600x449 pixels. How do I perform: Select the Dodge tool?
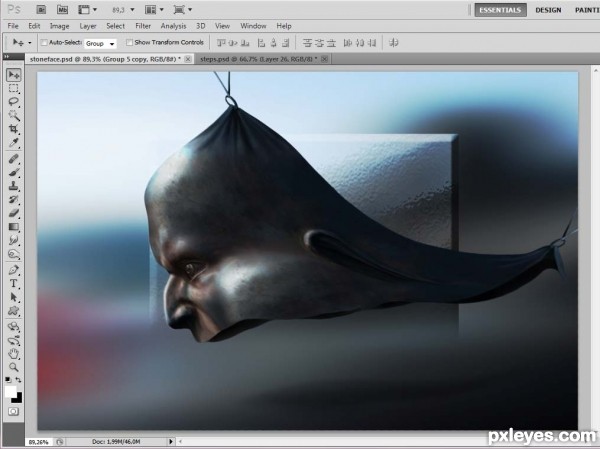pos(14,254)
